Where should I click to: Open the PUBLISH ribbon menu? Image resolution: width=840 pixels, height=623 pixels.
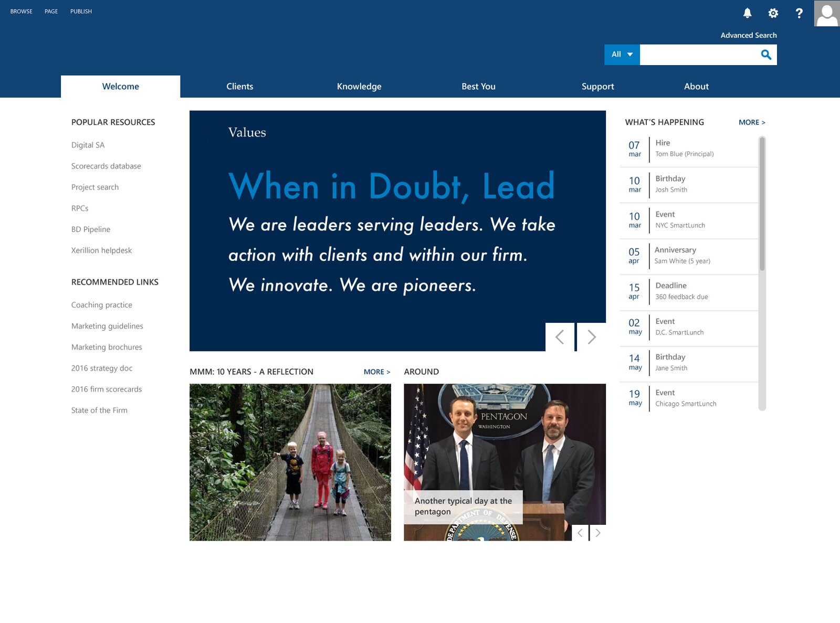(x=81, y=12)
